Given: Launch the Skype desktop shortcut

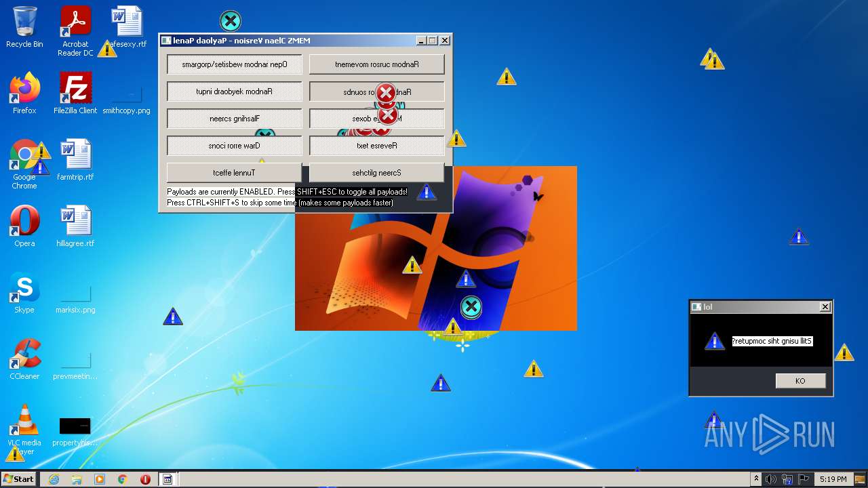Looking at the screenshot, I should (24, 292).
